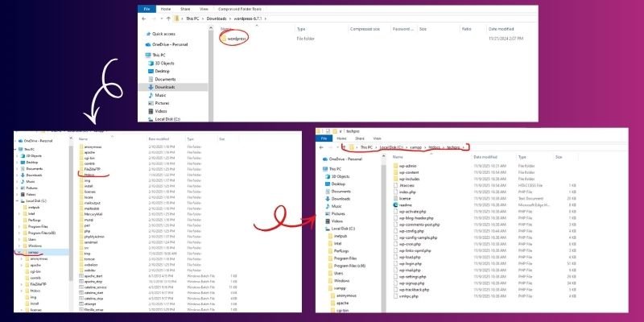Image resolution: width=644 pixels, height=322 pixels.
Task: Open the Home tab in wordpress-6.7.1 window
Action: tap(166, 9)
